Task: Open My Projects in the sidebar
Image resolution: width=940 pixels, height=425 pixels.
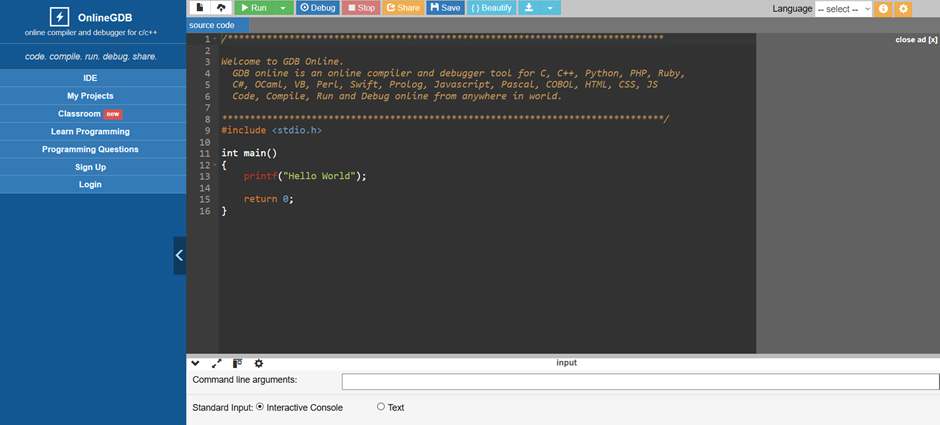Action: point(90,96)
